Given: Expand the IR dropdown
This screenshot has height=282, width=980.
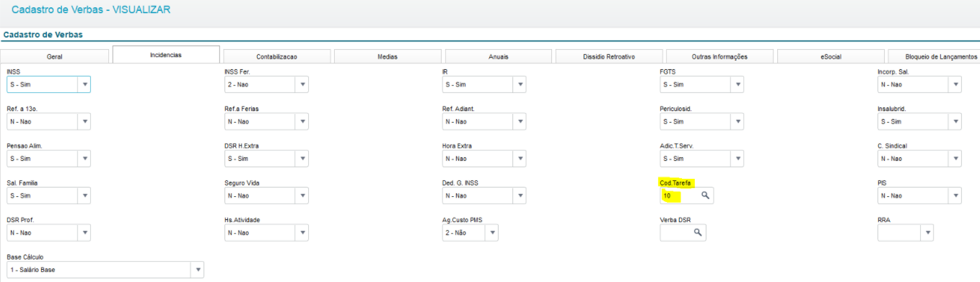Looking at the screenshot, I should pyautogui.click(x=520, y=84).
